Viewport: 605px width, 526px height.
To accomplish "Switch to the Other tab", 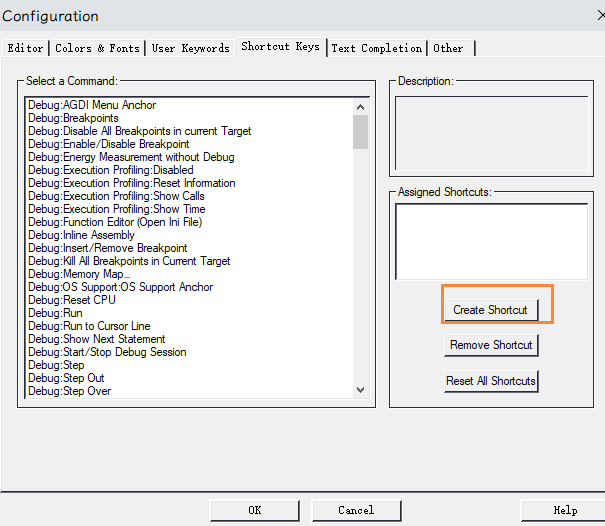I will (x=449, y=48).
